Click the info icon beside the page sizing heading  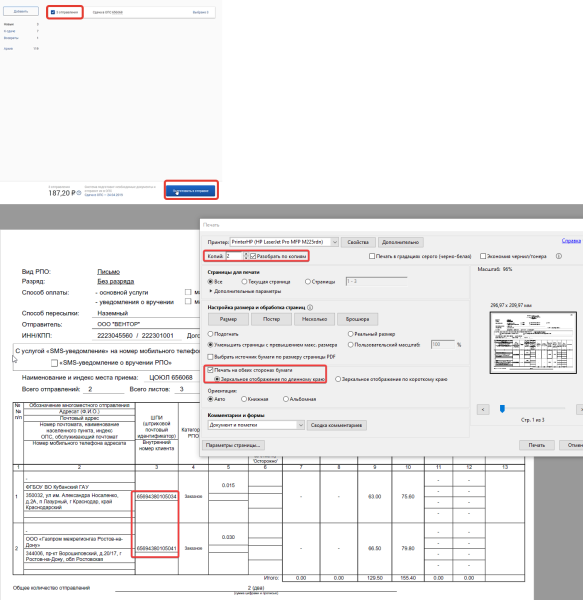click(x=310, y=307)
